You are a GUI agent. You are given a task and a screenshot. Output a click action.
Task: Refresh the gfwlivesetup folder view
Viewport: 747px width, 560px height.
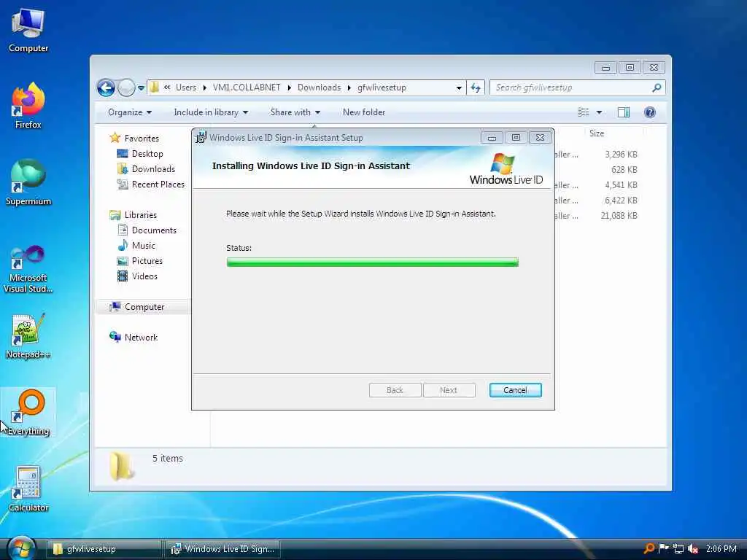(476, 87)
